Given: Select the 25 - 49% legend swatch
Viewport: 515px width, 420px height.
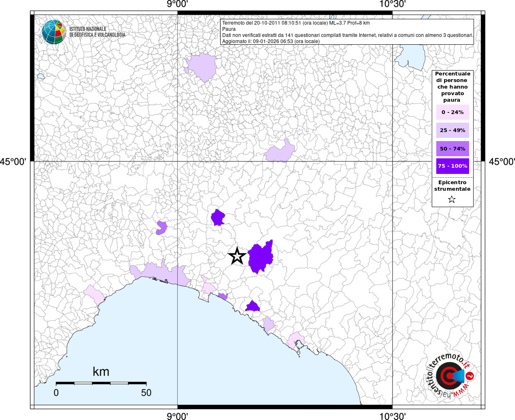Looking at the screenshot, I should pos(452,130).
